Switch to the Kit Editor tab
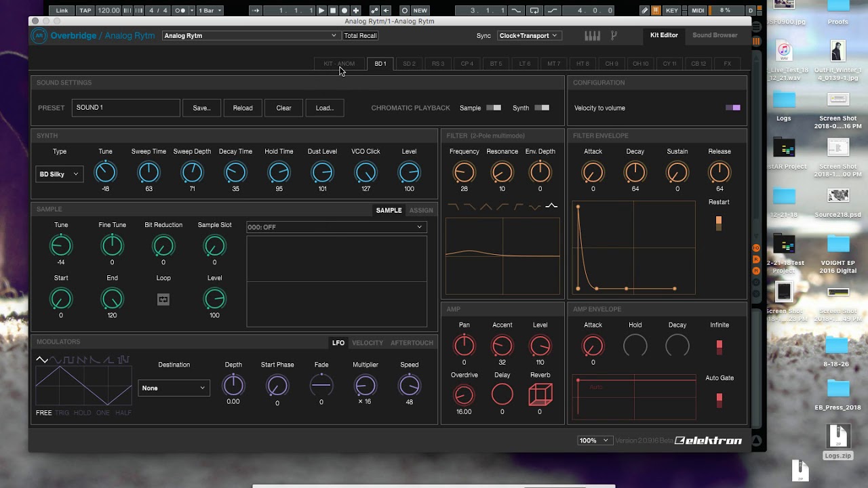Image resolution: width=868 pixels, height=488 pixels. [664, 35]
